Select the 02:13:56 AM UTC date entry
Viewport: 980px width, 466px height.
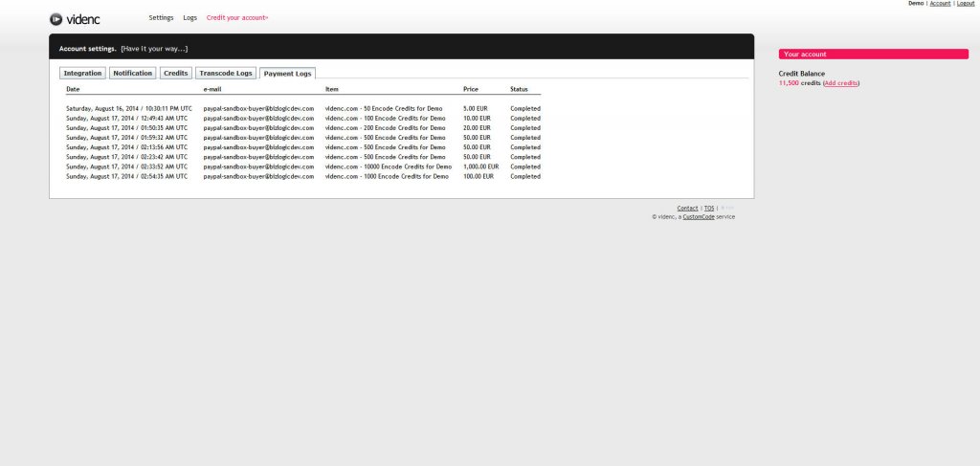click(x=127, y=147)
